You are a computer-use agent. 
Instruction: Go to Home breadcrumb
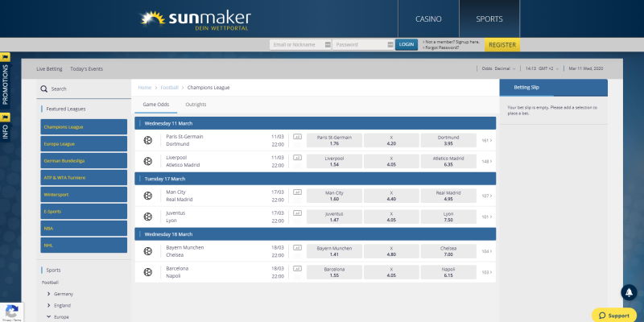pos(145,88)
